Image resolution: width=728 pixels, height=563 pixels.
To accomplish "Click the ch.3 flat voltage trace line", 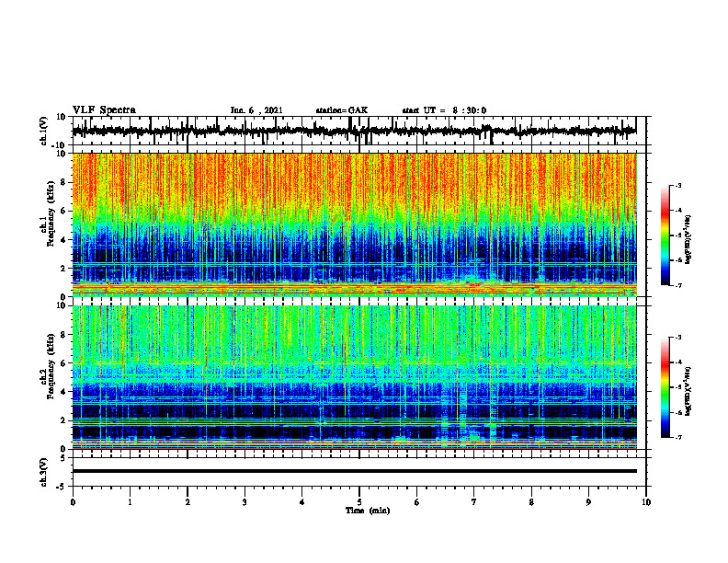I will point(355,471).
